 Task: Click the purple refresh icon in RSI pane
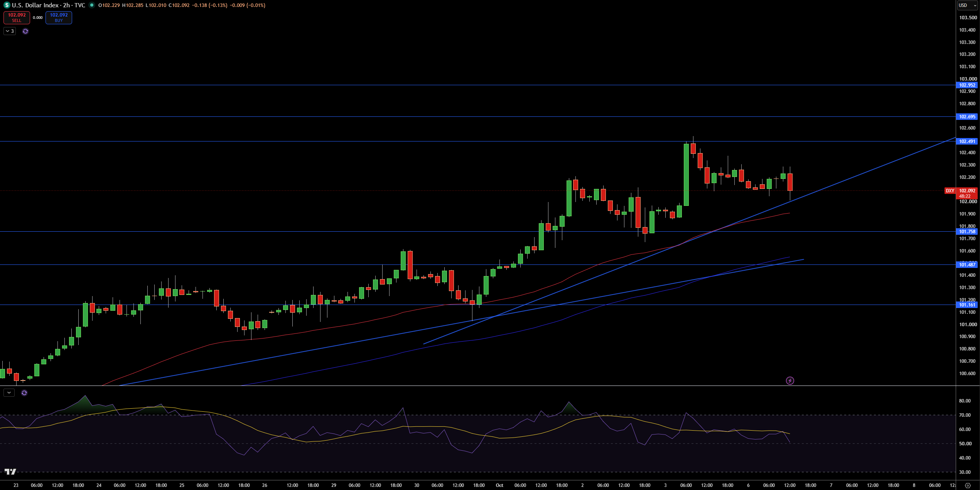click(24, 393)
